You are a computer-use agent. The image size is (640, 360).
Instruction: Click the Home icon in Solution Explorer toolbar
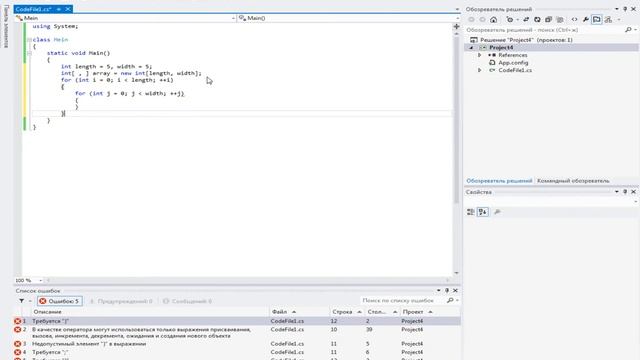point(493,19)
